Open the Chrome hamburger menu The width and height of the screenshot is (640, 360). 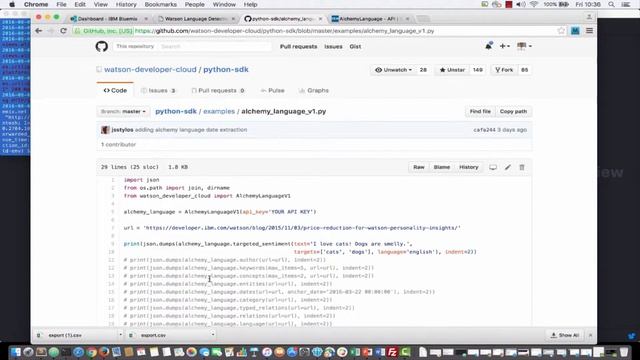click(589, 31)
